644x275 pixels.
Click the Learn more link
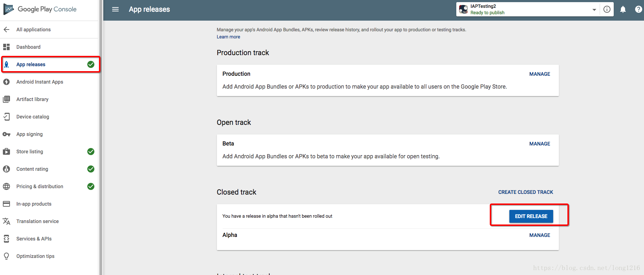228,37
